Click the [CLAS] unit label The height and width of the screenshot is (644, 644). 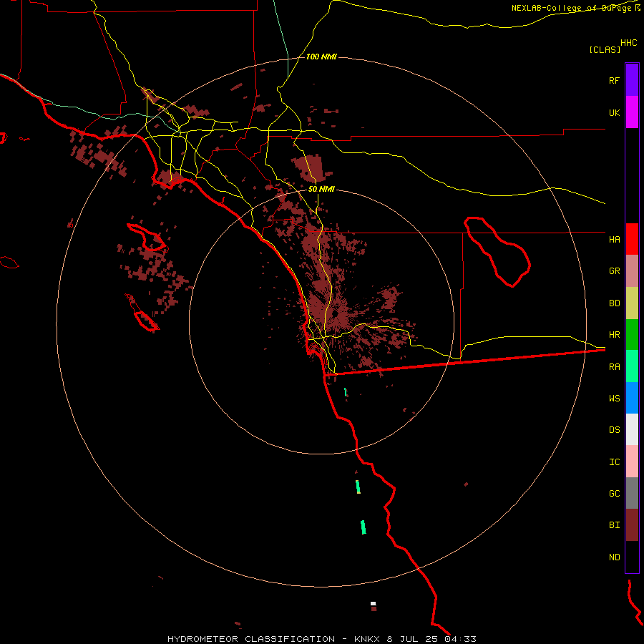coord(605,49)
